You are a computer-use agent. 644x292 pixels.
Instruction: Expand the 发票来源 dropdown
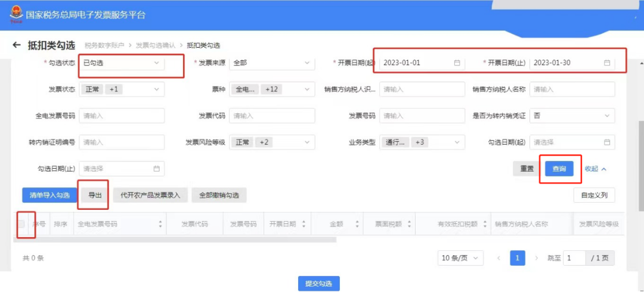click(x=272, y=63)
